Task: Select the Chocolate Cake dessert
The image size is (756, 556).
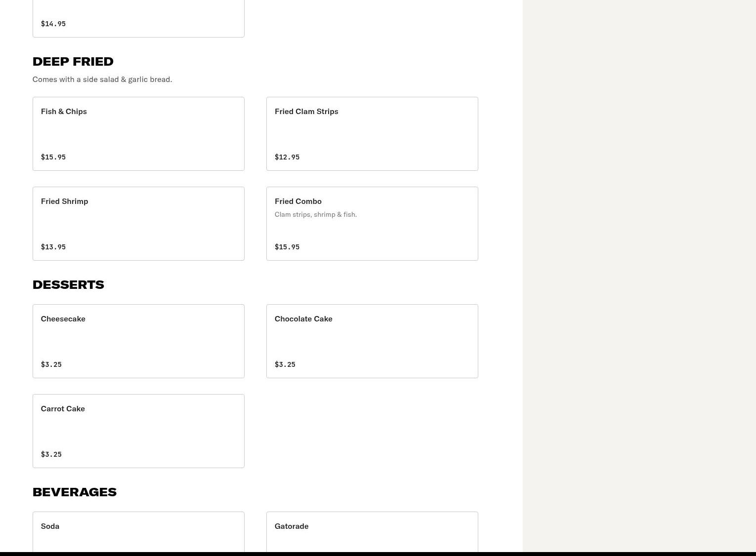Action: point(372,341)
